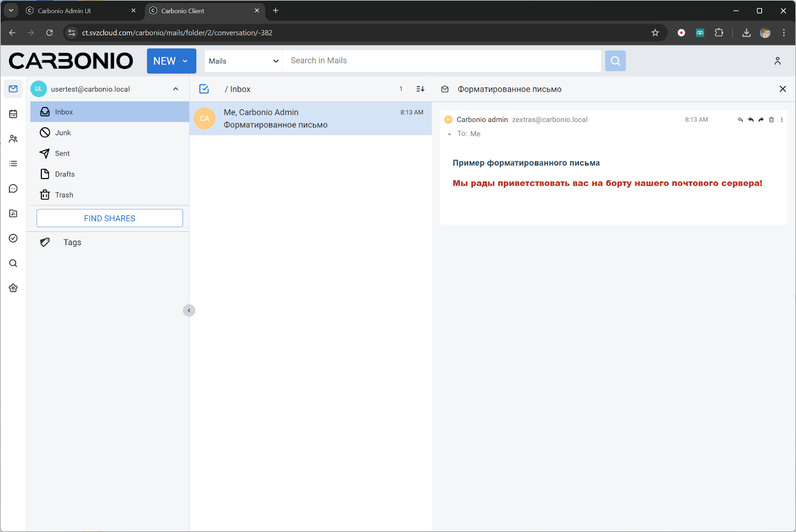The width and height of the screenshot is (796, 532).
Task: Toggle the select-all checkbox in message list
Action: coord(204,89)
